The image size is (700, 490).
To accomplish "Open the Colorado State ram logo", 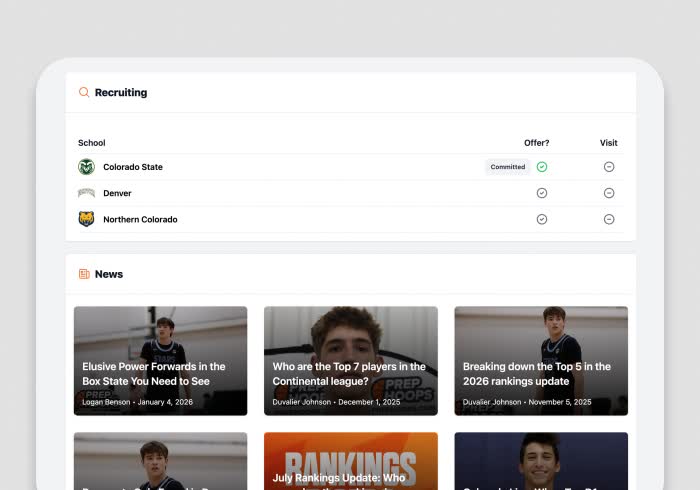I will tap(86, 167).
